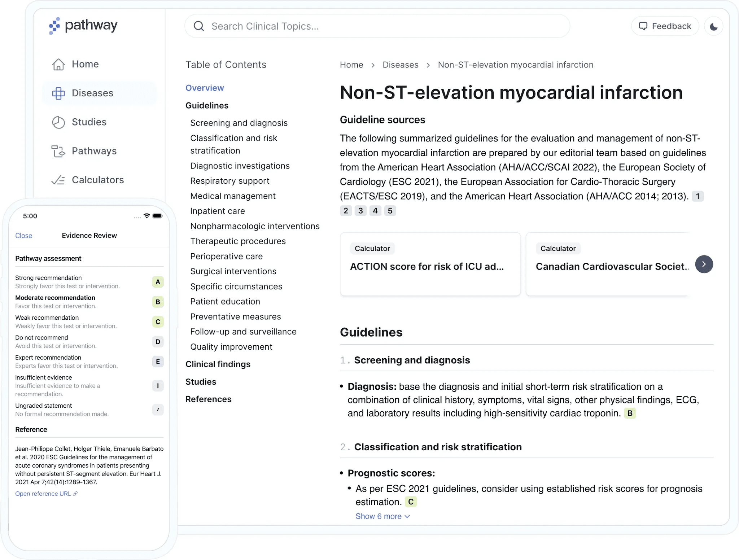The height and width of the screenshot is (560, 739).
Task: Toggle dark mode with the moon button
Action: point(714,26)
